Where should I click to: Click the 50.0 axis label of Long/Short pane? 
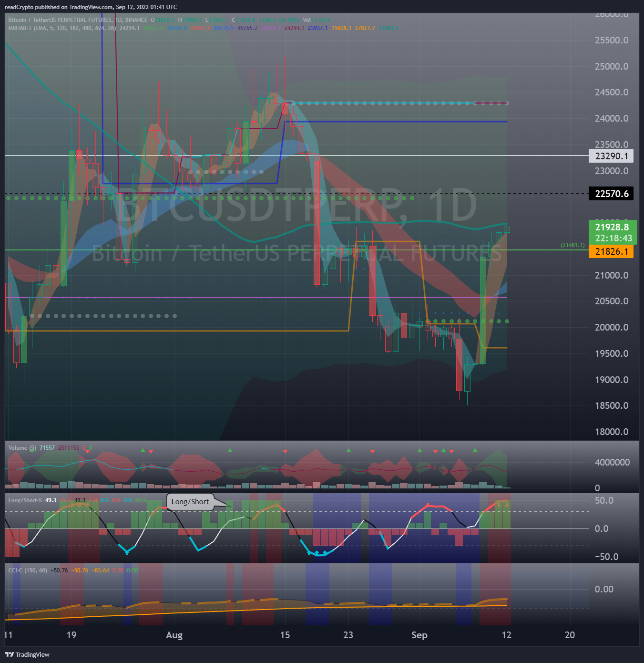tap(604, 500)
